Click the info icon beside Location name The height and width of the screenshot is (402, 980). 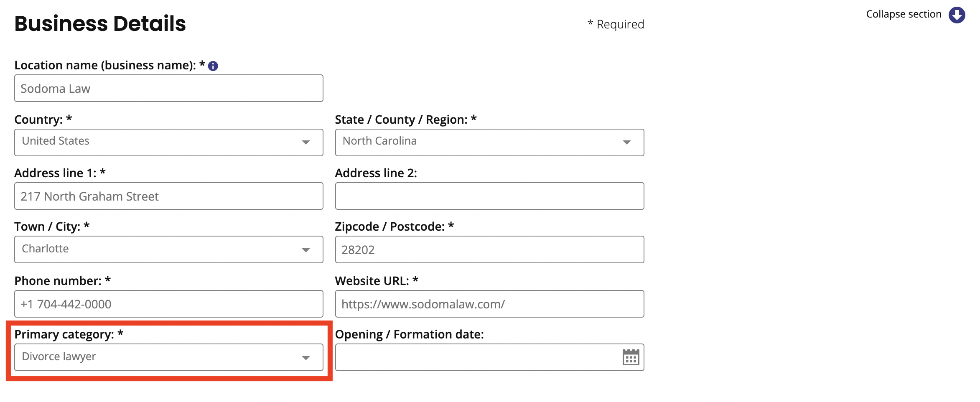coord(213,66)
